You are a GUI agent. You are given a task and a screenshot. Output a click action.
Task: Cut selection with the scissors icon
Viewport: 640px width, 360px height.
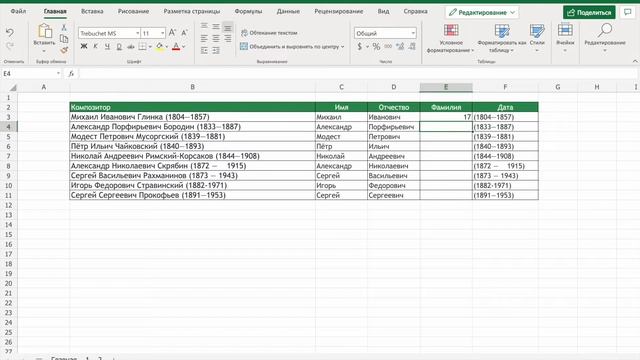click(x=64, y=28)
